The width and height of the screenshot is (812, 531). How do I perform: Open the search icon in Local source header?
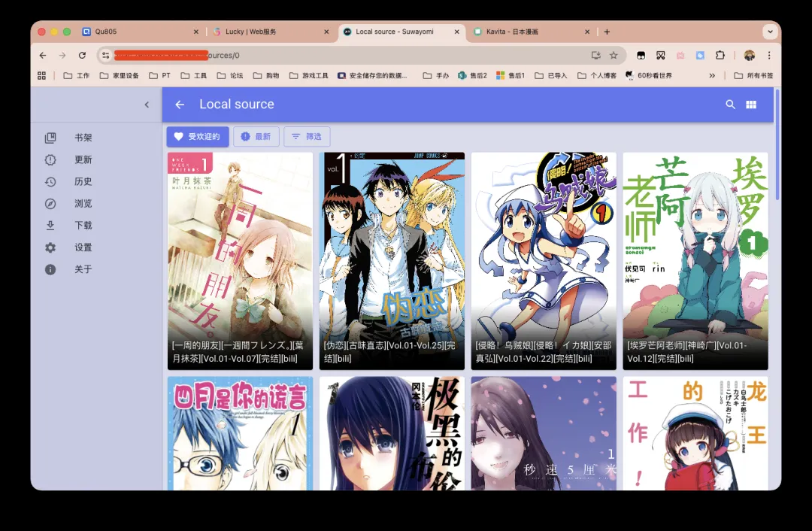(x=730, y=105)
